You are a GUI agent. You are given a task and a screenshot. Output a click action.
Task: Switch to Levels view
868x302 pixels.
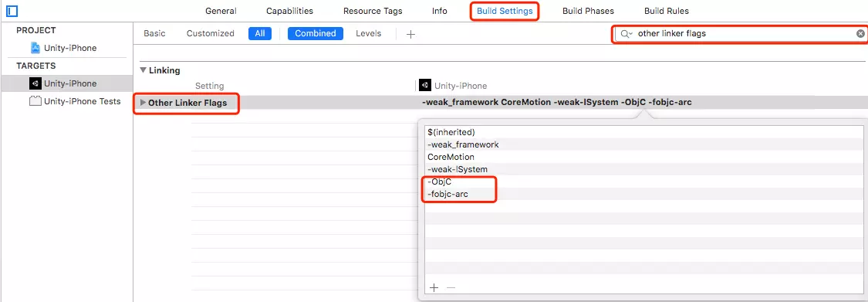(369, 33)
